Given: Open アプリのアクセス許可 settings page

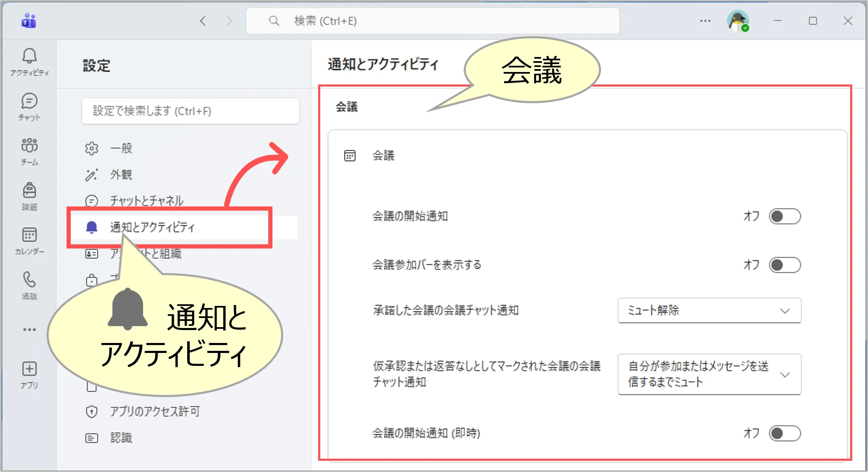Looking at the screenshot, I should (x=155, y=412).
